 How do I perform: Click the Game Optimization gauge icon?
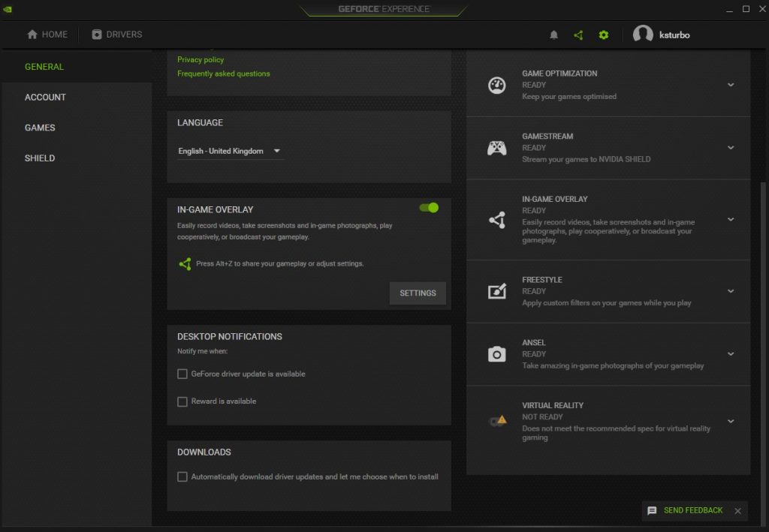[x=496, y=85]
